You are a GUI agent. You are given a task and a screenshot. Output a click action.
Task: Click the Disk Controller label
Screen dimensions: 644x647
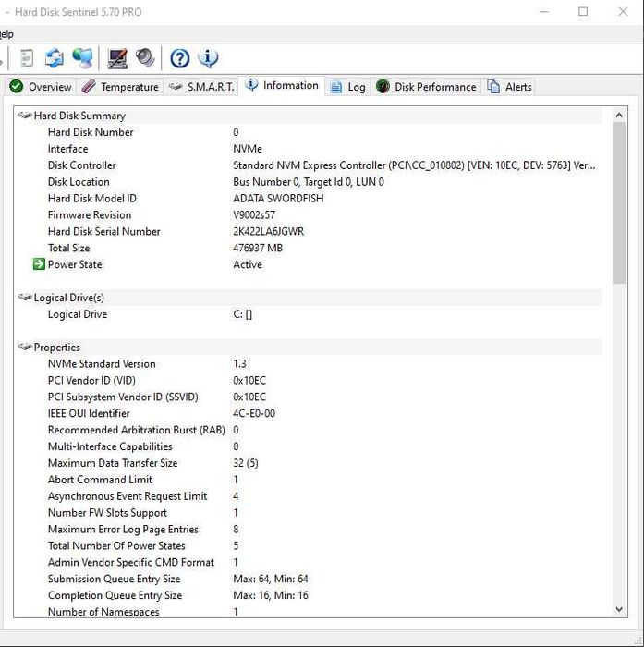pos(82,165)
